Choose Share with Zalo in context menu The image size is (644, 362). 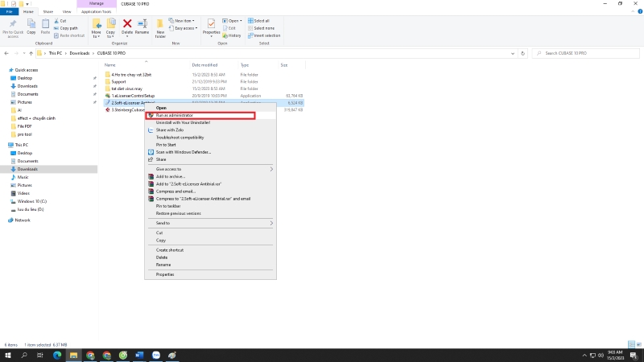tap(210, 130)
